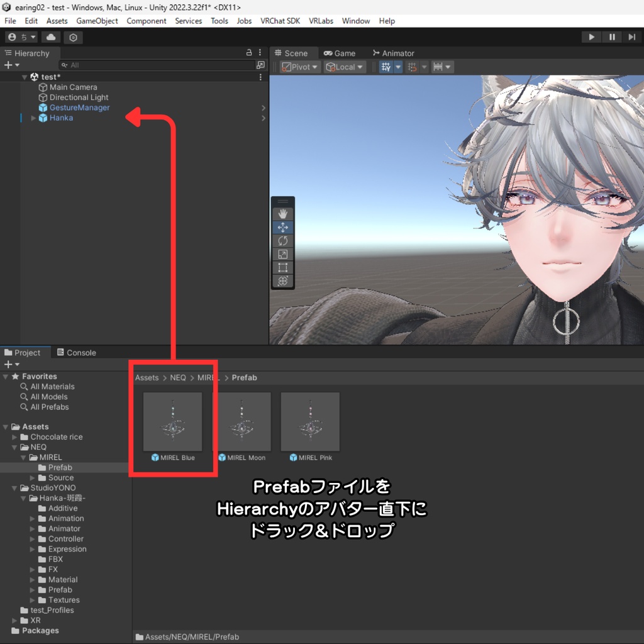
Task: Open the Hierarchy create plus dropdown
Action: (11, 65)
